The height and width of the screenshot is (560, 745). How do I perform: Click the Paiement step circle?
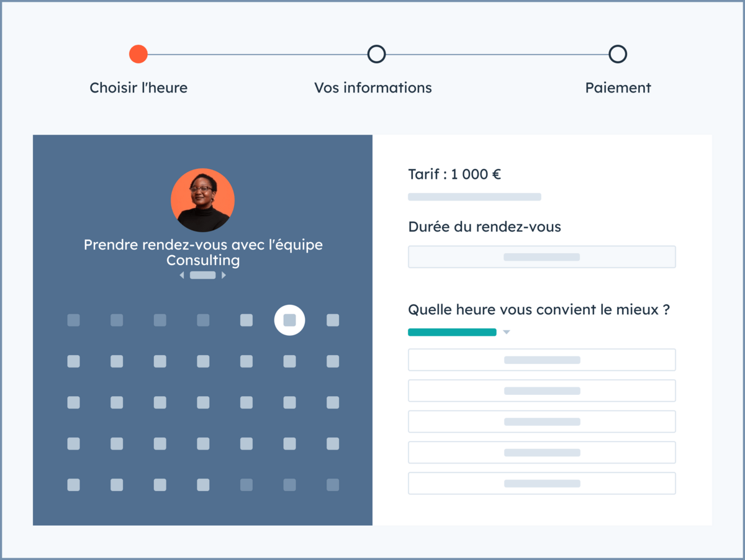pyautogui.click(x=618, y=54)
